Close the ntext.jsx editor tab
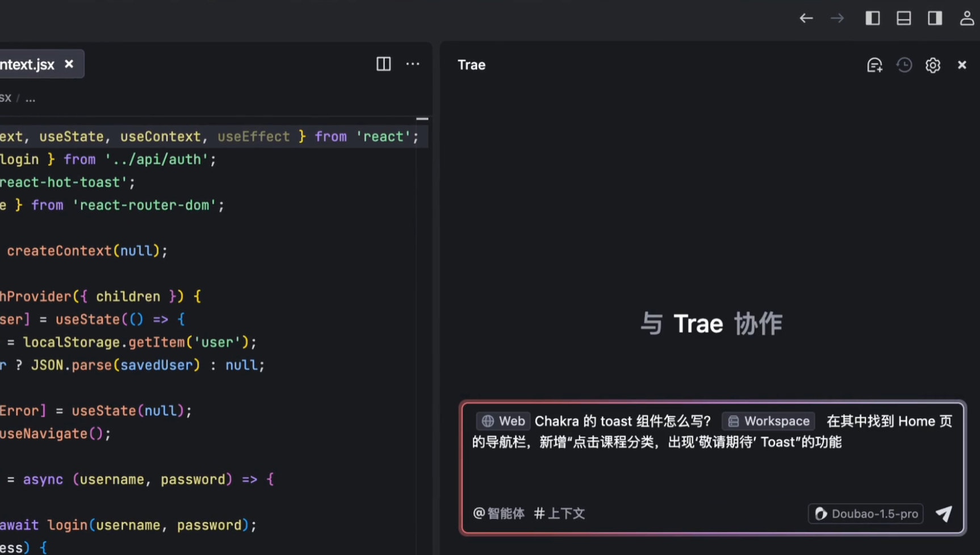980x555 pixels. click(69, 64)
